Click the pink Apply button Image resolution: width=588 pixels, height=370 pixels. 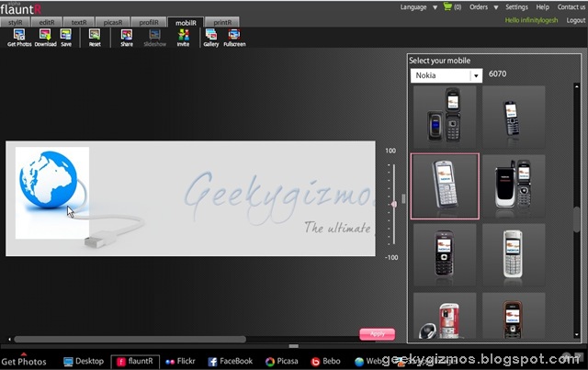pyautogui.click(x=378, y=334)
